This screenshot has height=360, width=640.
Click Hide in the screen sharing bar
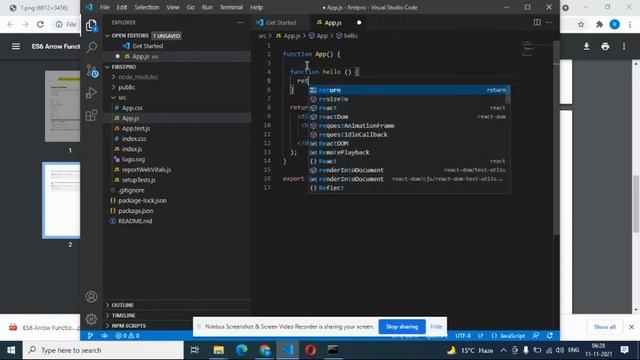pyautogui.click(x=436, y=327)
